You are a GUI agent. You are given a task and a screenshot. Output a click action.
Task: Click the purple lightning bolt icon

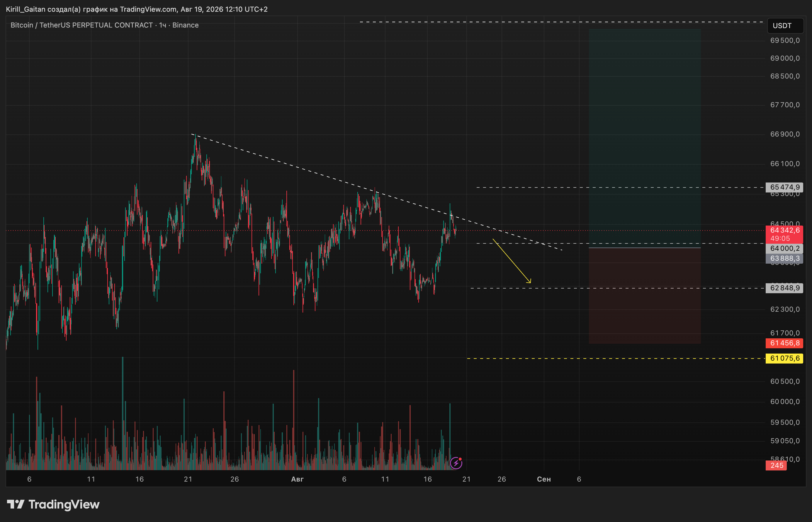coord(456,463)
